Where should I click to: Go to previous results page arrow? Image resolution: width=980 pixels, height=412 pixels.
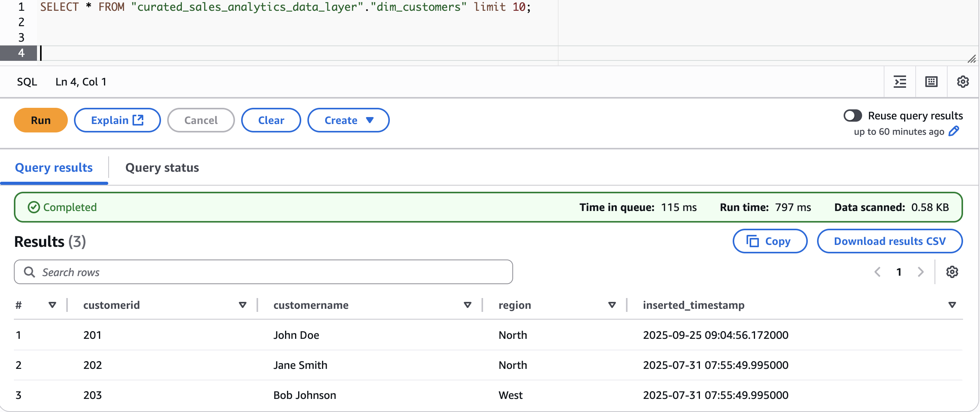(x=878, y=272)
